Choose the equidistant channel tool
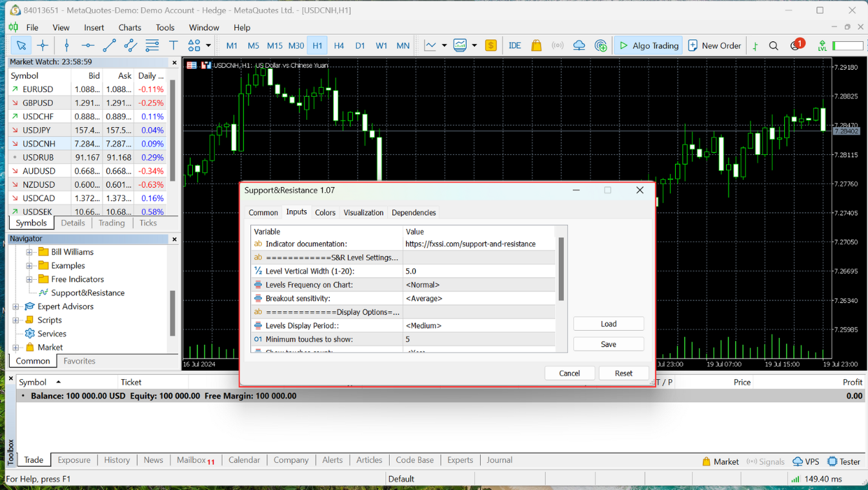868x490 pixels. pyautogui.click(x=130, y=45)
